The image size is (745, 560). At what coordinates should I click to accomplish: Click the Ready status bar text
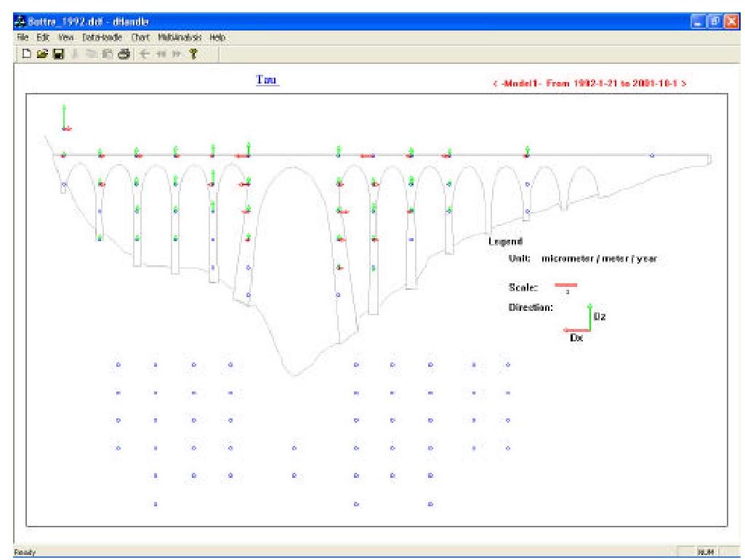[25, 552]
